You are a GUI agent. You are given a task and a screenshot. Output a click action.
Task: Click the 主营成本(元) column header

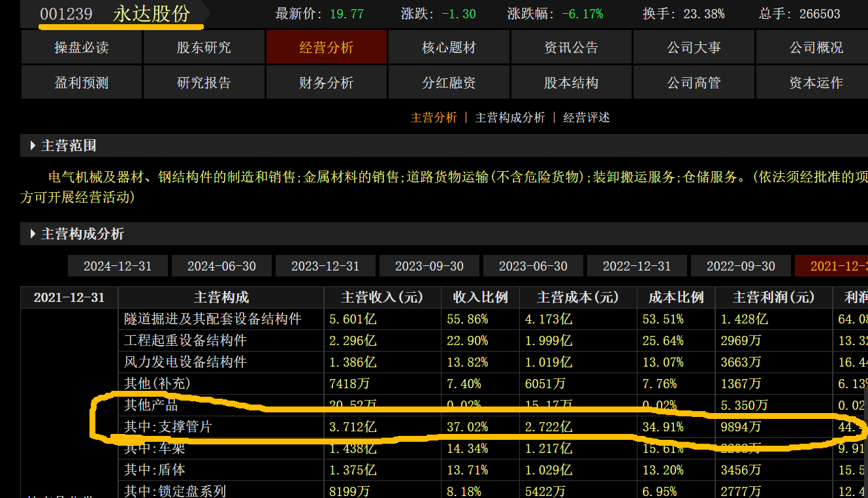578,297
